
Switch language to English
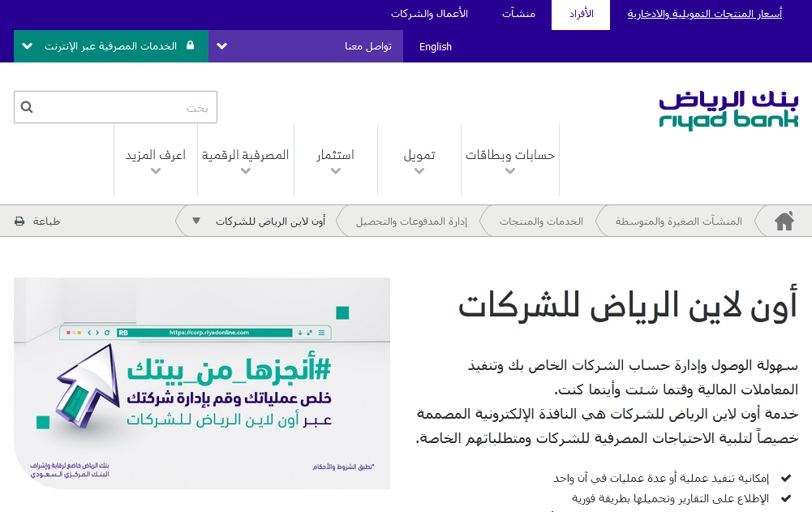pyautogui.click(x=436, y=46)
